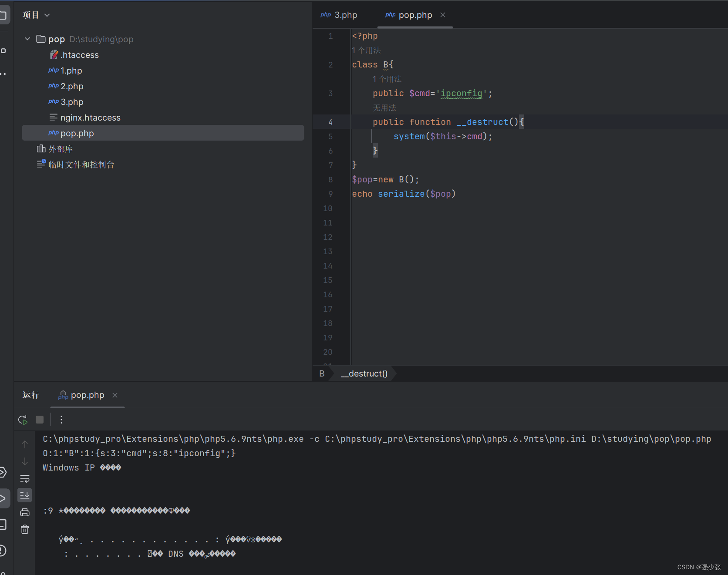Click on serialize function call in code
This screenshot has width=728, height=575.
[401, 194]
